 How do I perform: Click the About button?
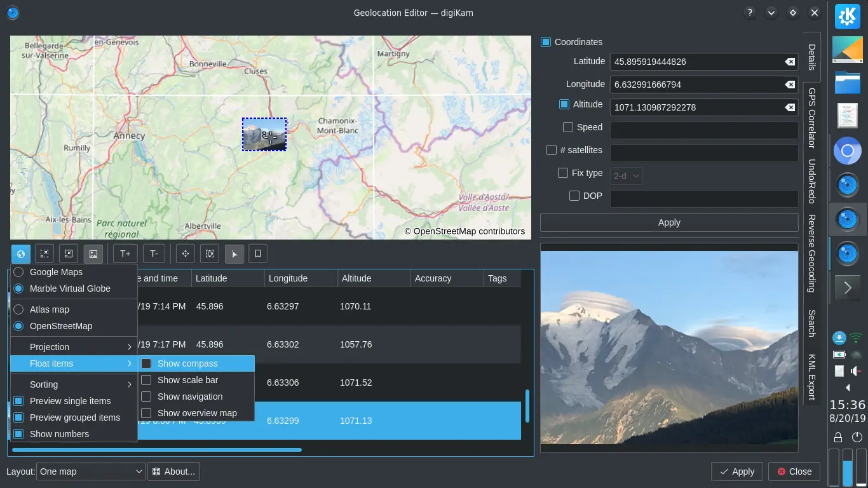(173, 471)
